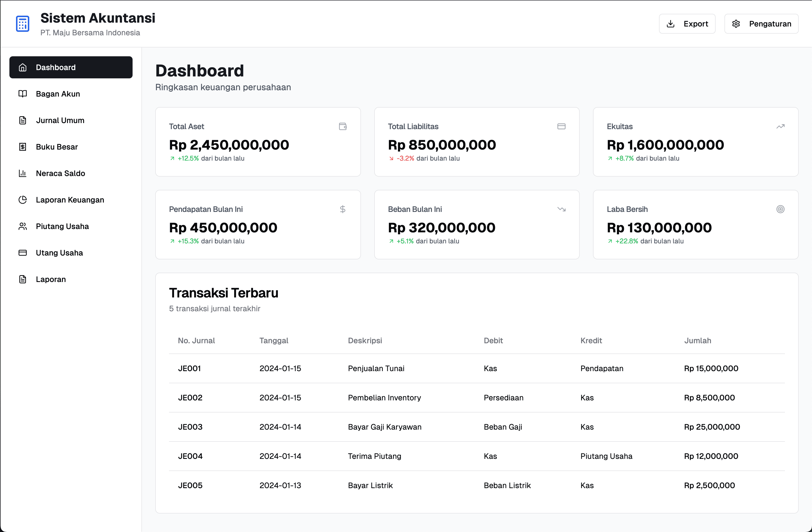
Task: Click the Bayar Gaji Karyawan description
Action: 385,427
